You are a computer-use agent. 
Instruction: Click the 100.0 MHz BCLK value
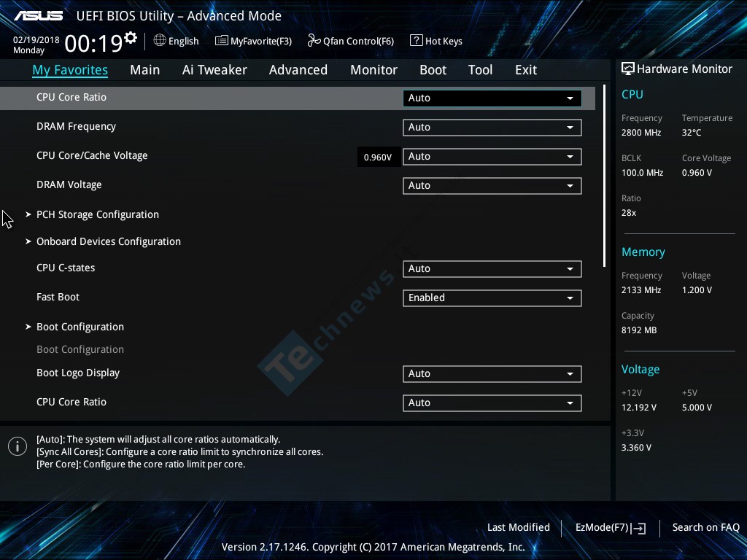point(642,173)
